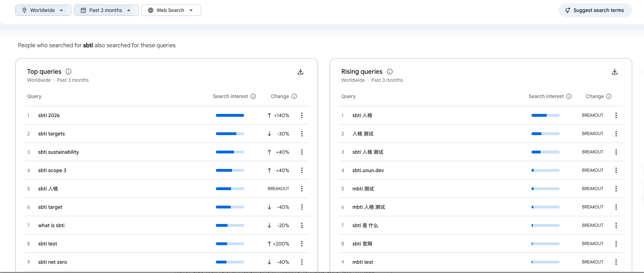Screen dimensions: 644x273
Task: Open the Worldwide location dropdown
Action: (x=43, y=10)
